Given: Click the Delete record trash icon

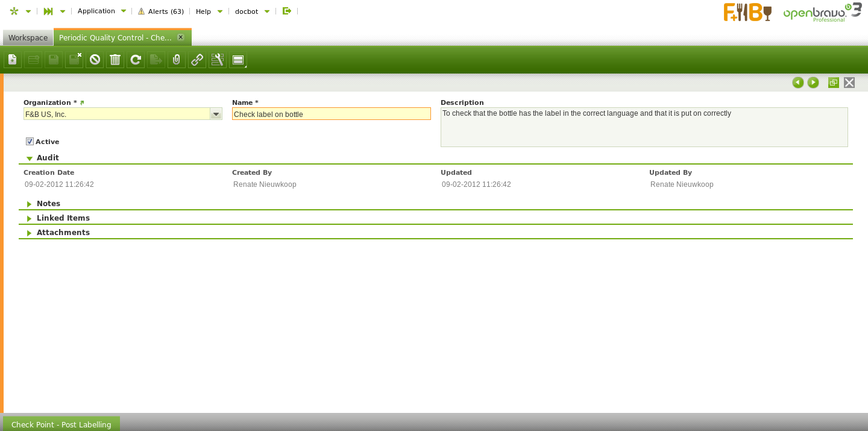Looking at the screenshot, I should click(x=115, y=60).
